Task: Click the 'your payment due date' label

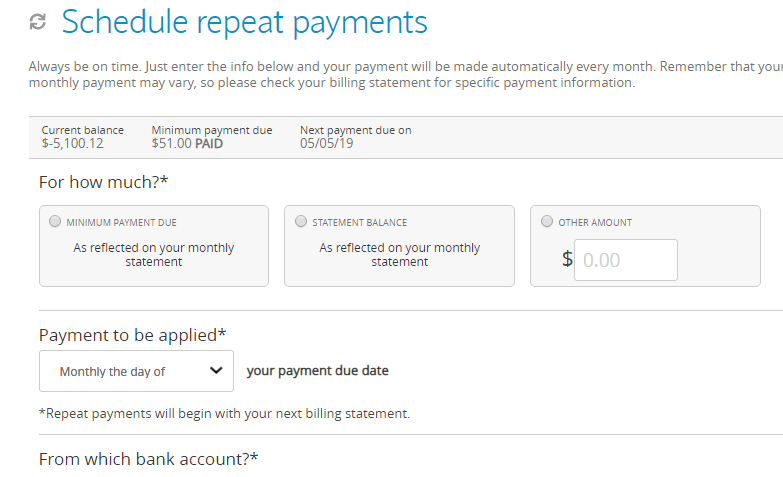Action: [x=318, y=371]
